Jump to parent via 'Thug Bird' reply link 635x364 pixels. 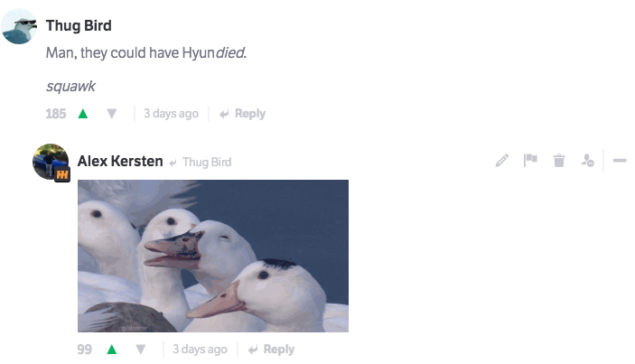207,163
